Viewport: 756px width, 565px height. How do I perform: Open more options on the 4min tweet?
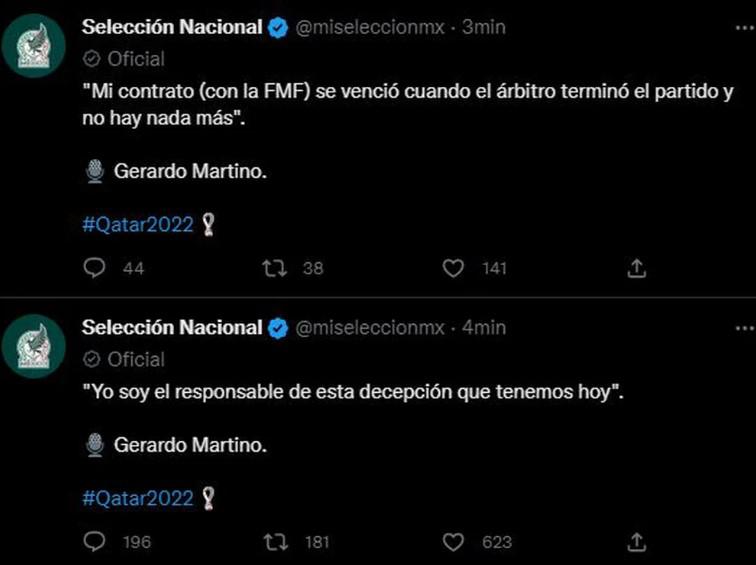point(744,328)
